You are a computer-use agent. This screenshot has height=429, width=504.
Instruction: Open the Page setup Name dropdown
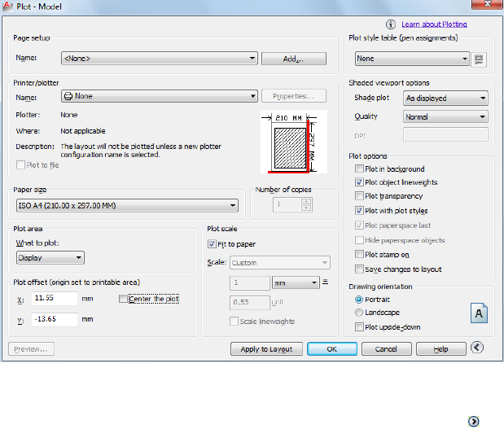point(160,59)
